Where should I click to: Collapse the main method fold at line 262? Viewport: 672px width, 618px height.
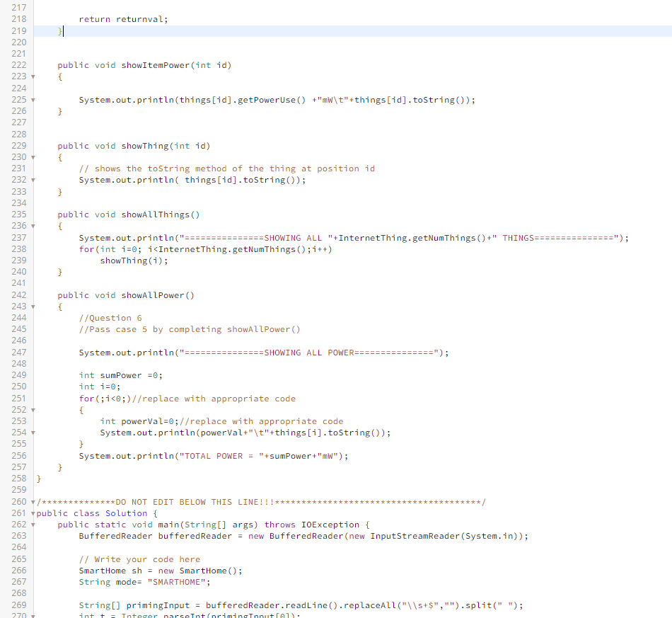pos(33,525)
